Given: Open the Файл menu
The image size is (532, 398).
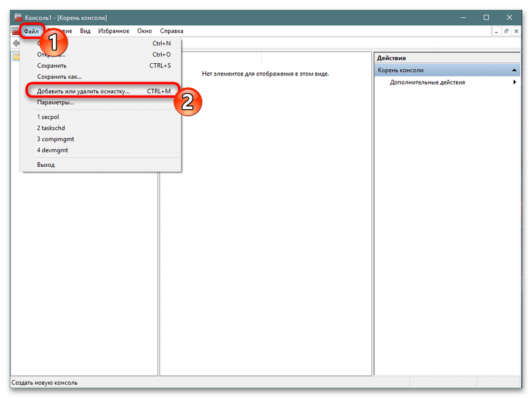Looking at the screenshot, I should (31, 31).
